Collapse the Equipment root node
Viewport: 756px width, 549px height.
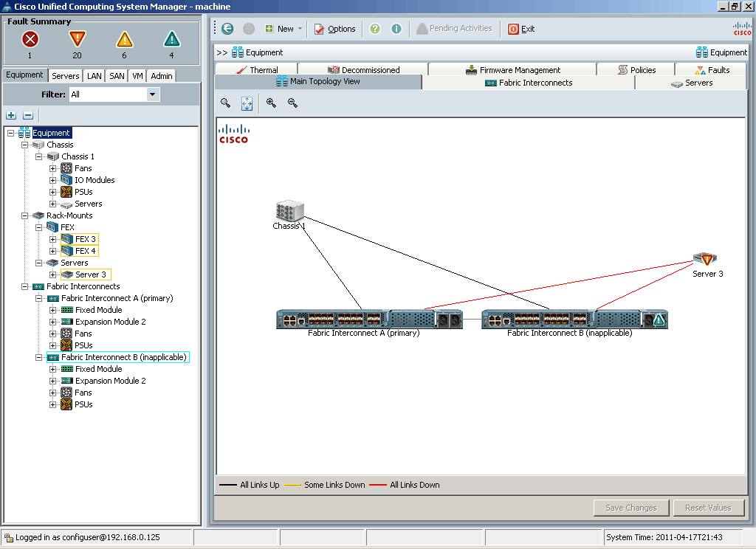[10, 133]
